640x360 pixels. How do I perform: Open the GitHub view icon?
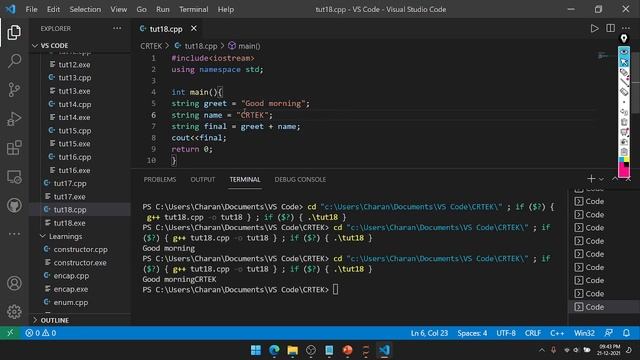pyautogui.click(x=14, y=205)
